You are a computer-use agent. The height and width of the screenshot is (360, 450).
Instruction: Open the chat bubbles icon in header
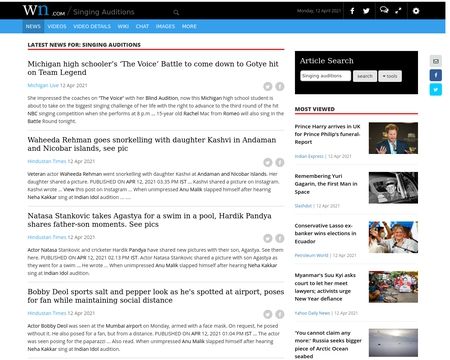(384, 10)
